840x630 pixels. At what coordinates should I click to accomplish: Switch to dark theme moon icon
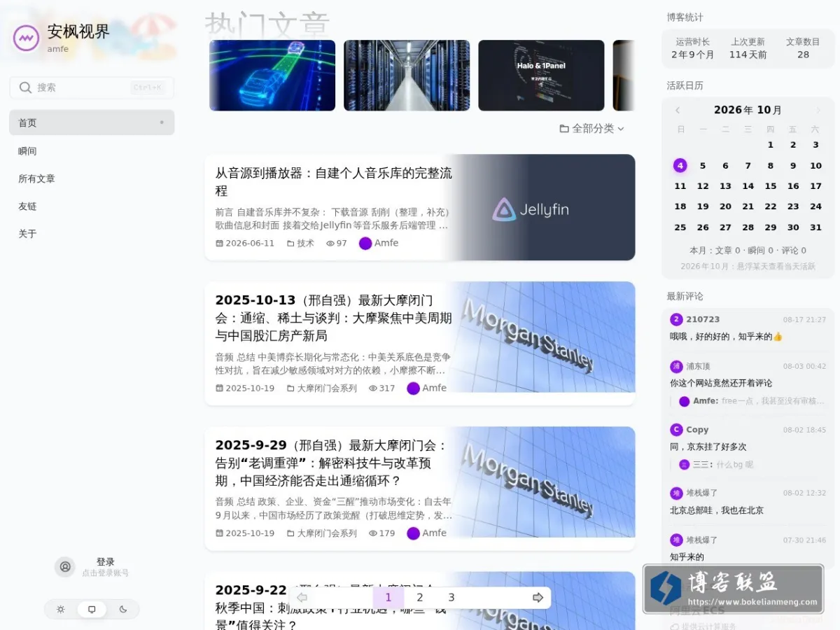coord(123,610)
